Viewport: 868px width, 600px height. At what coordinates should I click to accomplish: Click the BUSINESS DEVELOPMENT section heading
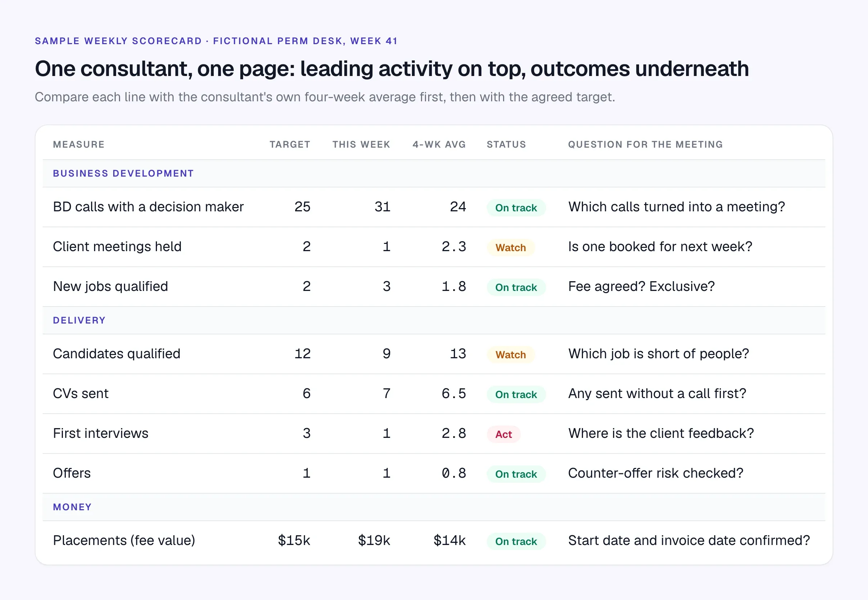pos(123,173)
